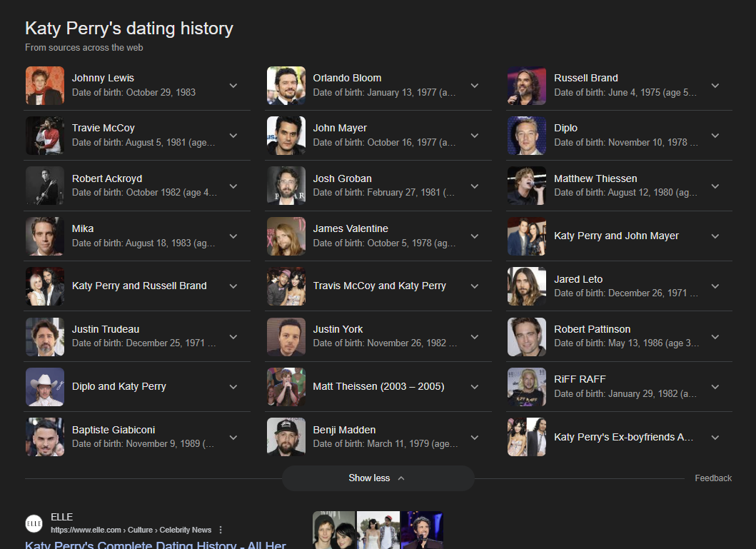Click Jared Leto thumbnail photo
Viewport: 756px width, 549px height.
527,286
